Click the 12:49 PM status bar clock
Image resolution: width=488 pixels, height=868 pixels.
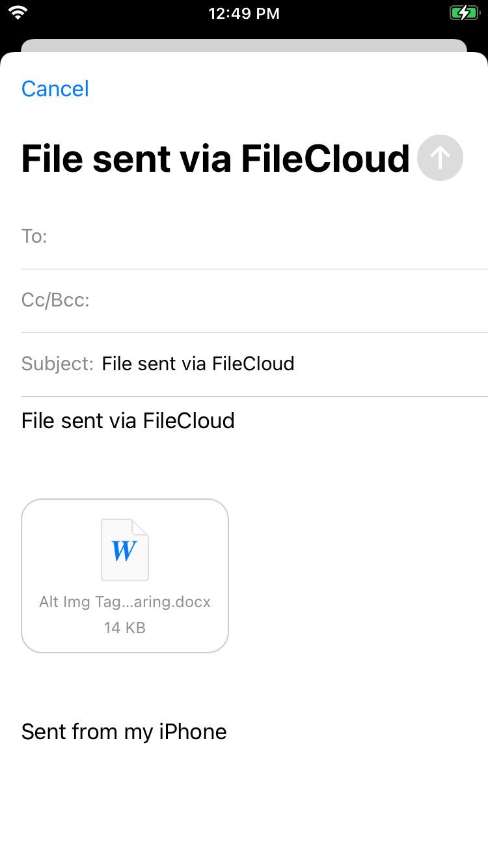pos(244,13)
